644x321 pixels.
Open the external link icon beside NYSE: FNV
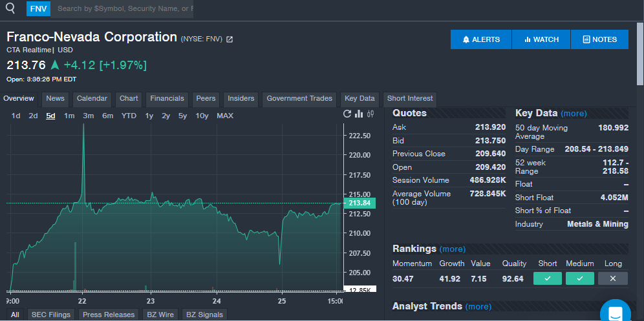point(230,39)
